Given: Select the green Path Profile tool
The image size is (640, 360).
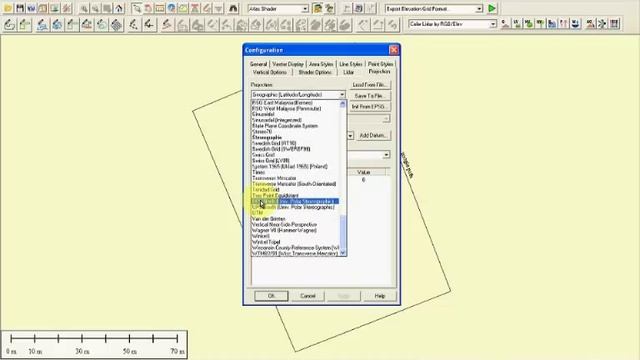Looking at the screenshot, I should point(183,8).
